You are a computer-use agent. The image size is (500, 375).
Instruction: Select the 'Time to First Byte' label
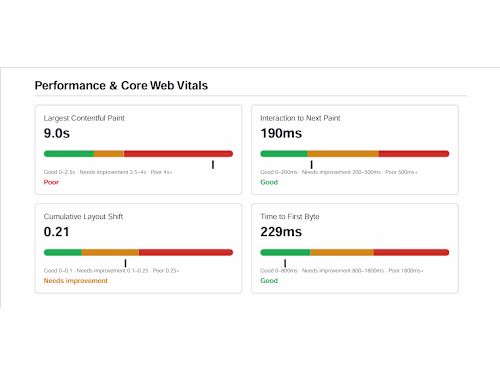(x=290, y=217)
